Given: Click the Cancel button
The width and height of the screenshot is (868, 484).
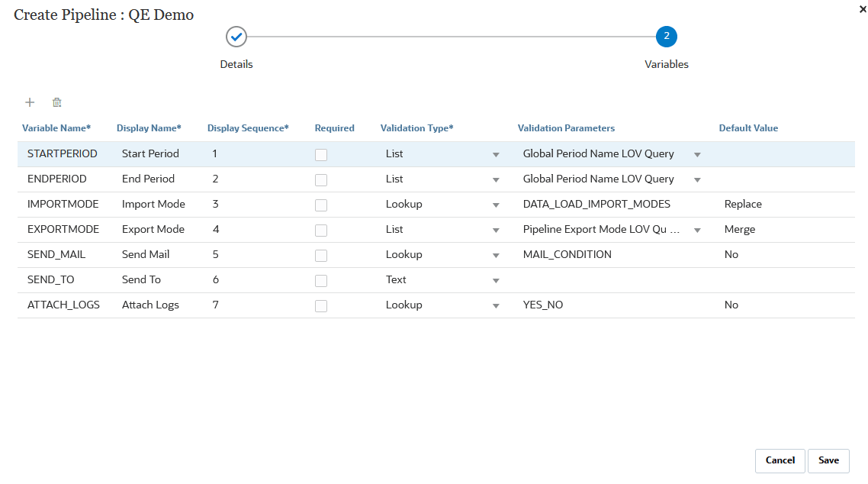Looking at the screenshot, I should (x=780, y=460).
